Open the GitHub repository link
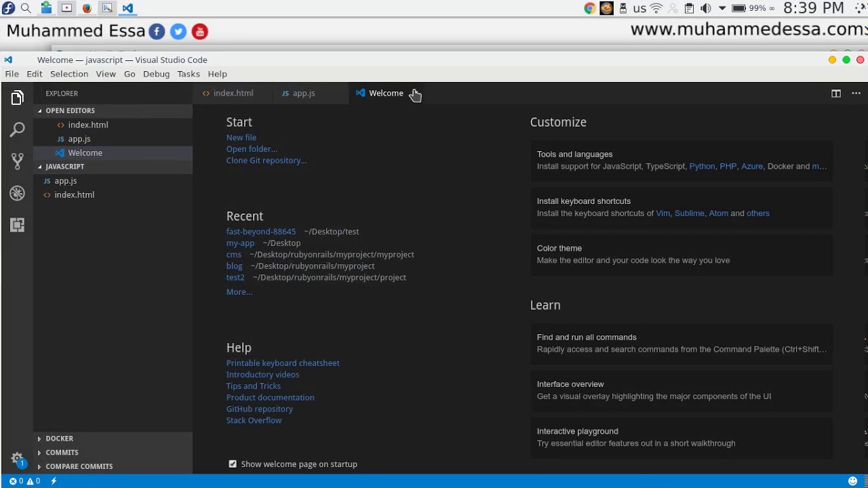Image resolution: width=868 pixels, height=488 pixels. tap(260, 409)
